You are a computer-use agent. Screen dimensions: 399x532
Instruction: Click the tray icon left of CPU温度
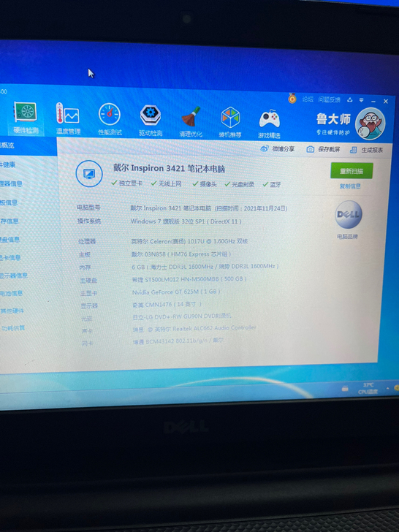[x=345, y=389]
